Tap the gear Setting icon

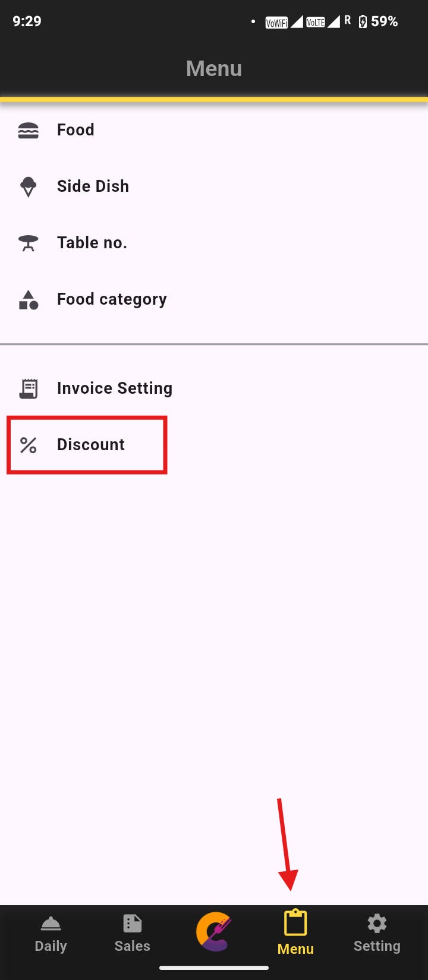coord(377,924)
